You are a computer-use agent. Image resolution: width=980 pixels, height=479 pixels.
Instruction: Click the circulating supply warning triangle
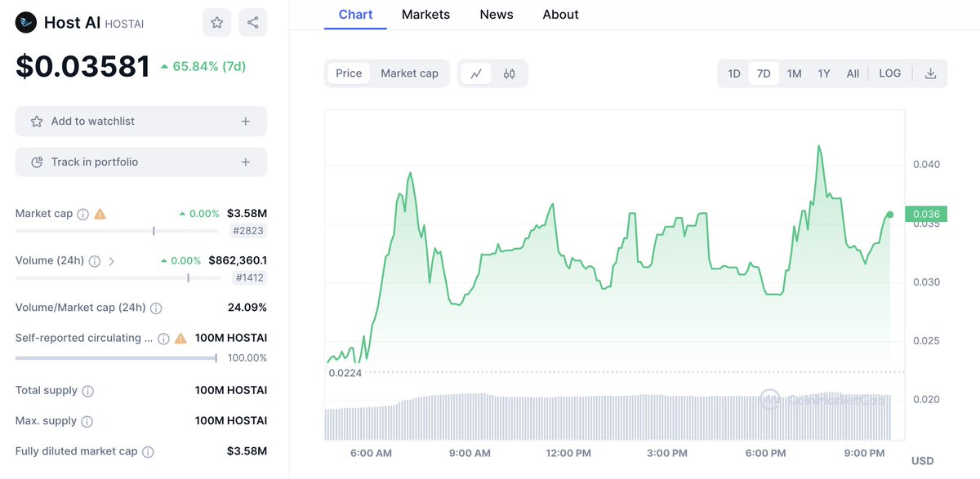coord(180,338)
